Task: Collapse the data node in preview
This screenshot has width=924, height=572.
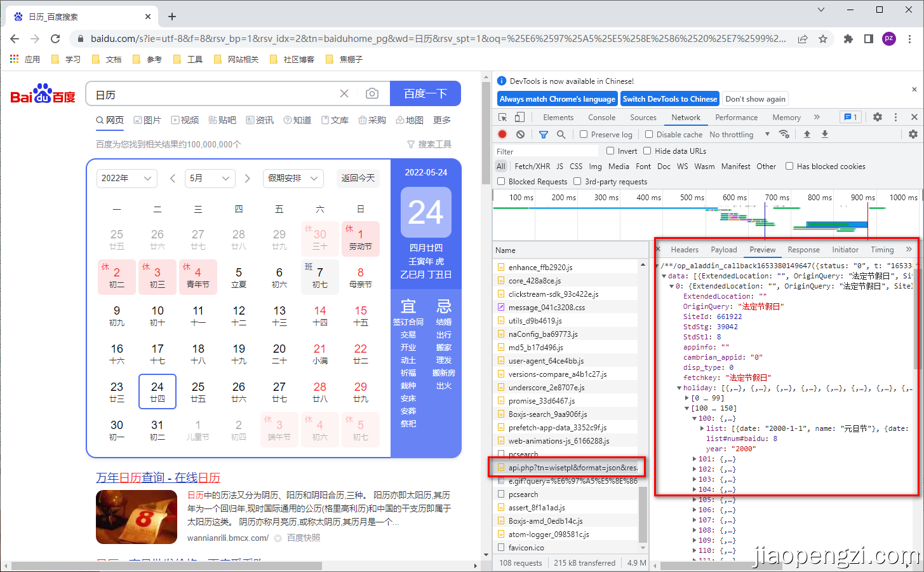Action: tap(664, 276)
